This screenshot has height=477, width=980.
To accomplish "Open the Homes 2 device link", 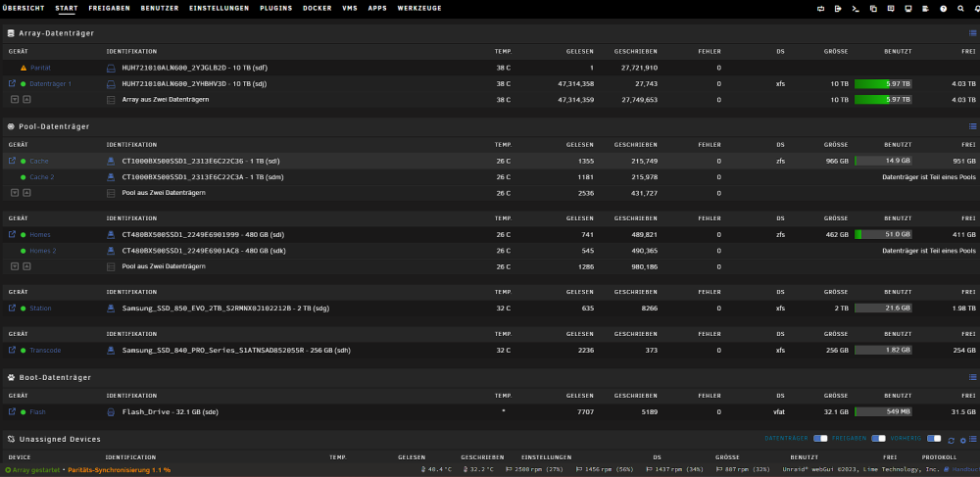I will click(43, 251).
